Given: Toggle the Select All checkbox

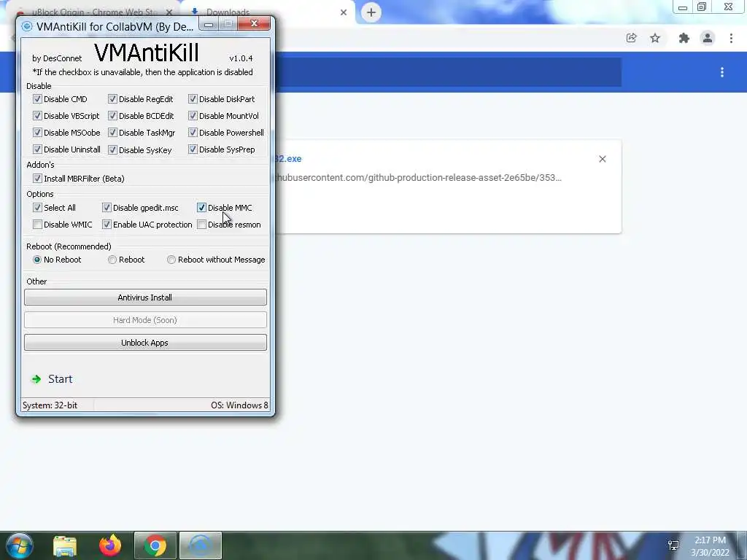Looking at the screenshot, I should pyautogui.click(x=37, y=208).
